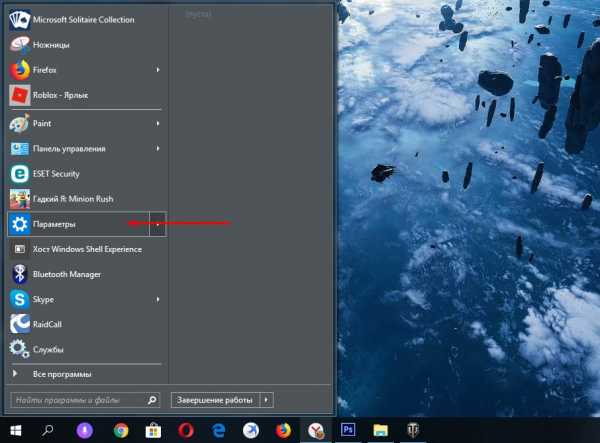Open Microsoft Edge from taskbar
The image size is (600, 443).
[x=218, y=431]
